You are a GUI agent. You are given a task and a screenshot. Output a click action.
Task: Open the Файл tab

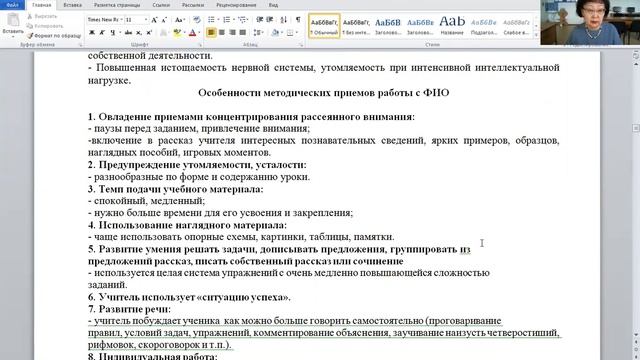click(12, 5)
